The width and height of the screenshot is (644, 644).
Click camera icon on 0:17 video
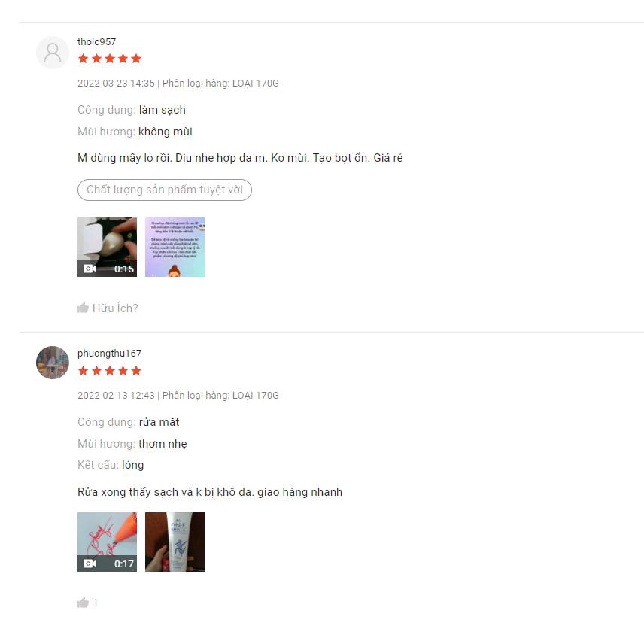(x=90, y=563)
